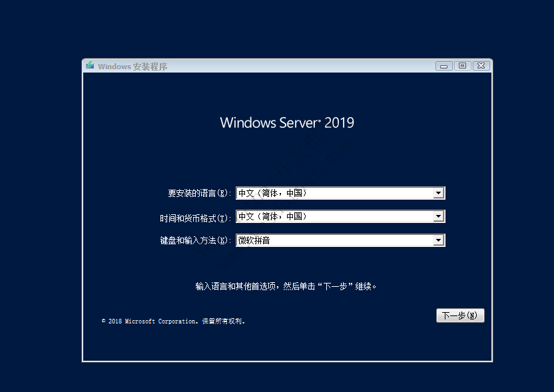Viewport: 554px width, 392px height.
Task: Click the 时间和货币格式(T) label
Action: click(195, 218)
